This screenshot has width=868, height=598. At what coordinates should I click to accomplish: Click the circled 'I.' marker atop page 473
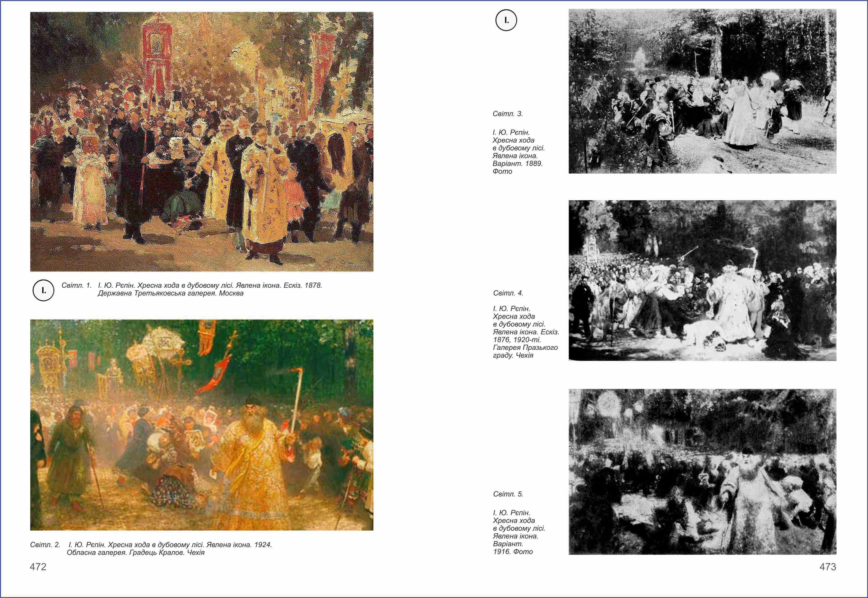pos(506,20)
